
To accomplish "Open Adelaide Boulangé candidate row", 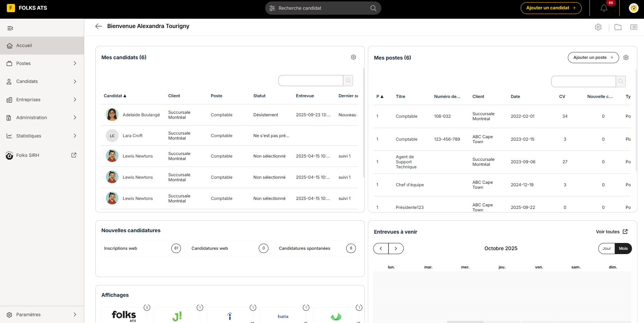I will coord(230,115).
